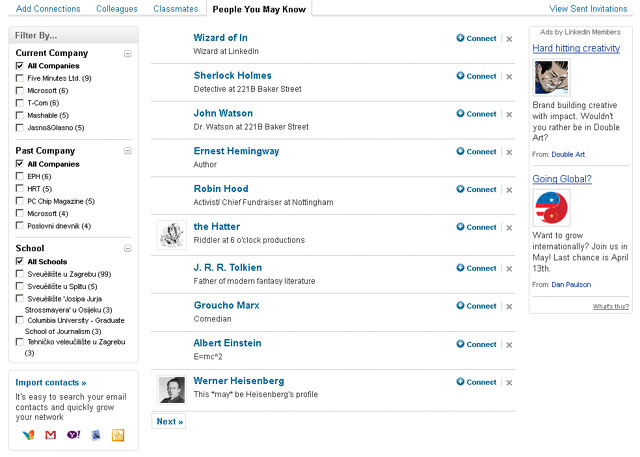Check the T-Com (6) filter
This screenshot has height=457, width=640.
[19, 102]
